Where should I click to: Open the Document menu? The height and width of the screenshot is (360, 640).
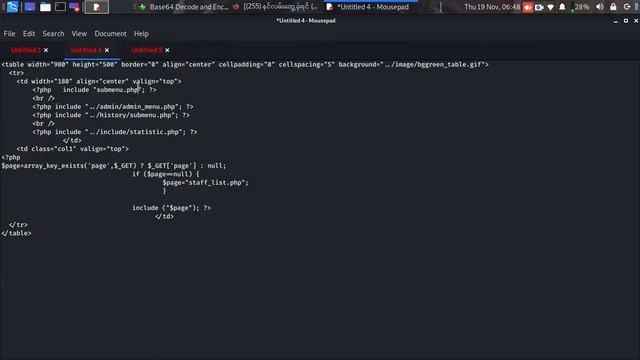(x=110, y=33)
